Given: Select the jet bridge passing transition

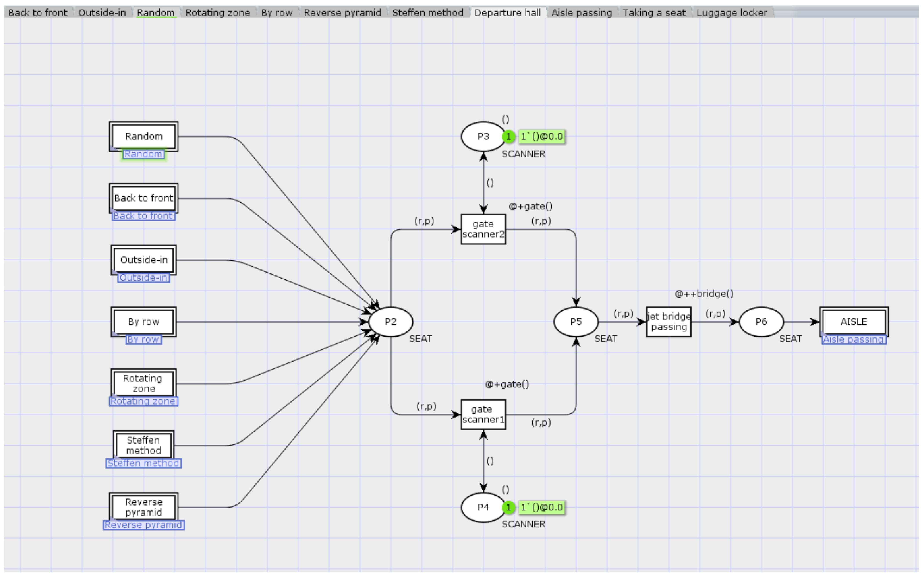Looking at the screenshot, I should [x=669, y=322].
